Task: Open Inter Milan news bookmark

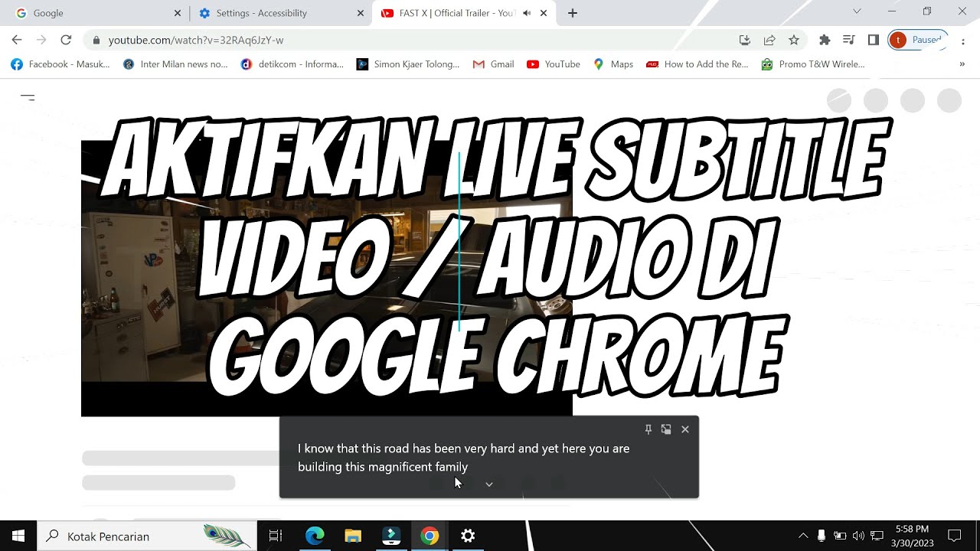Action: click(175, 64)
